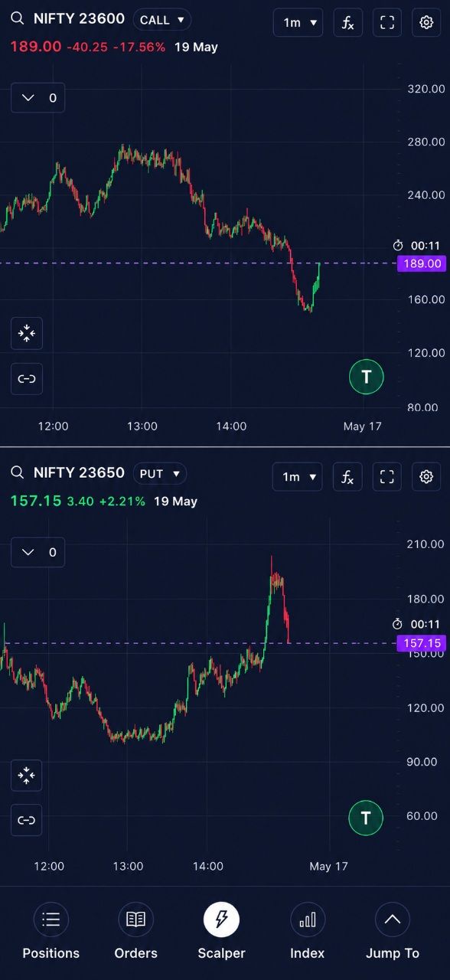Toggle the link icon on the lower chart
The width and height of the screenshot is (450, 980).
[x=27, y=820]
